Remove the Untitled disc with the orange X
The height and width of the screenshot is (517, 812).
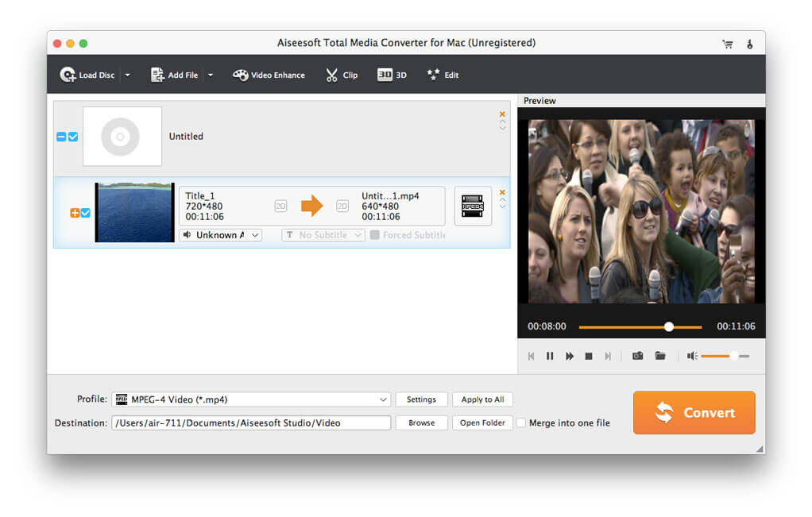click(x=502, y=114)
